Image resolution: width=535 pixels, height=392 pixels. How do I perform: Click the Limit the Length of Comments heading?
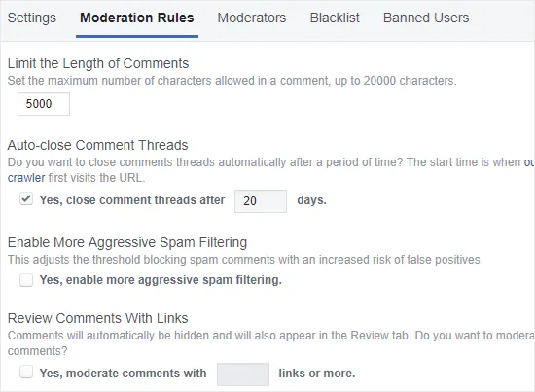[x=98, y=63]
